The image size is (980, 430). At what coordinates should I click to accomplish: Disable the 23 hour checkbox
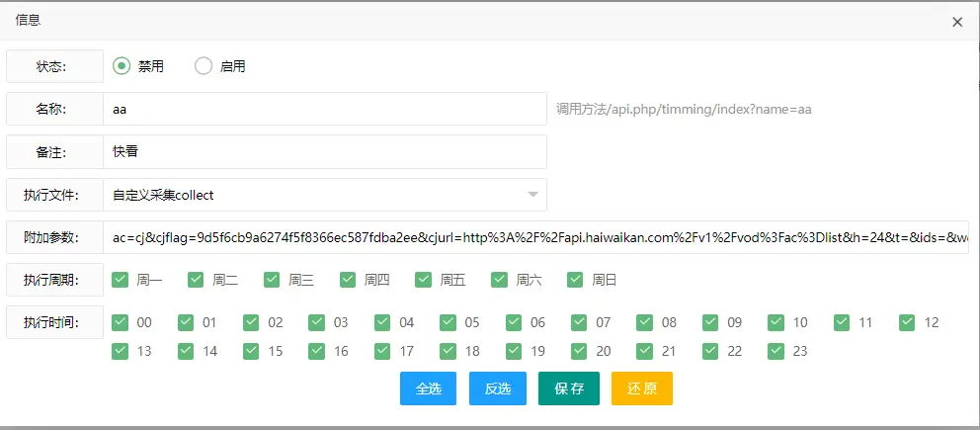tap(776, 351)
